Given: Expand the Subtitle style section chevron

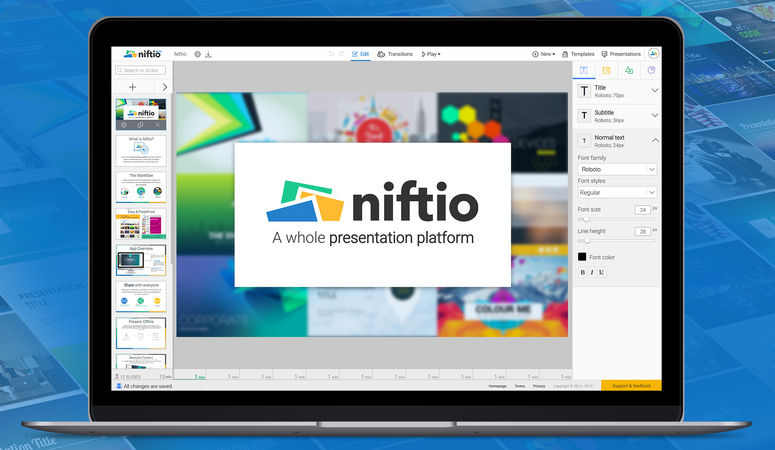Looking at the screenshot, I should [x=654, y=115].
